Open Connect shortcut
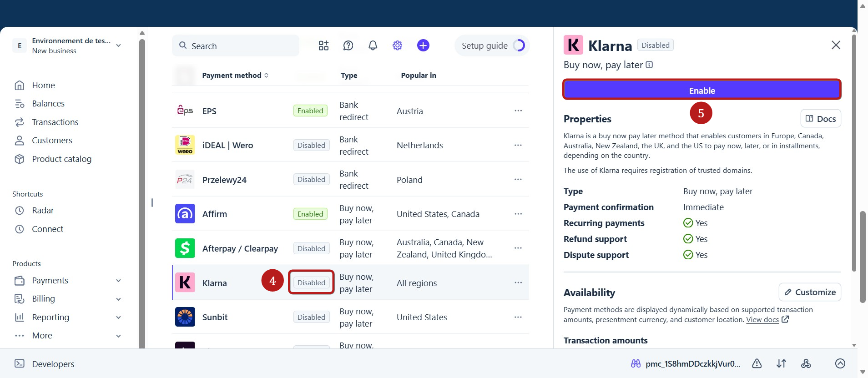This screenshot has height=378, width=868. click(47, 229)
